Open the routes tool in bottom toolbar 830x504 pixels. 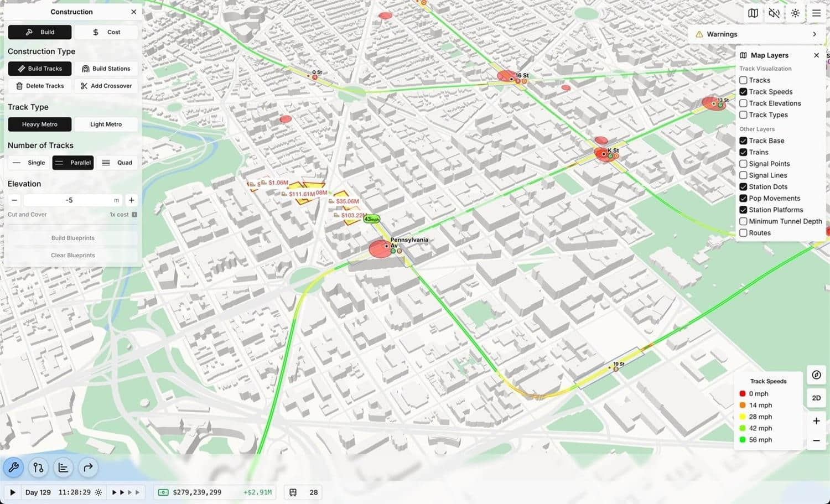point(38,467)
